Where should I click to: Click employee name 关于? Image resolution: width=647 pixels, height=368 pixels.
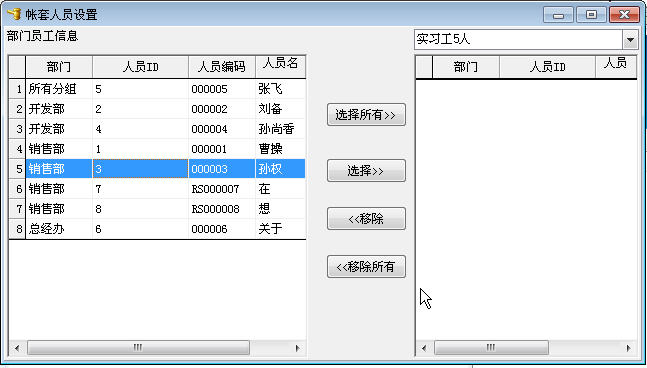pyautogui.click(x=281, y=229)
